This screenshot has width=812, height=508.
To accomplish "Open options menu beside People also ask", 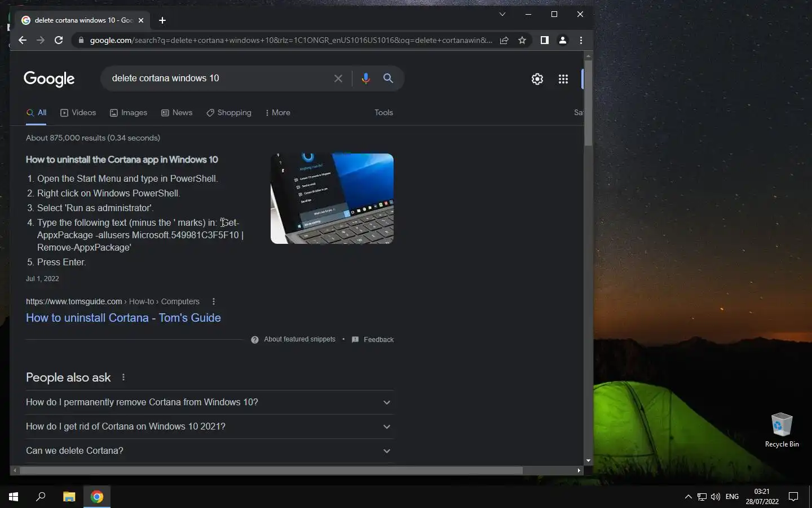I will (123, 377).
